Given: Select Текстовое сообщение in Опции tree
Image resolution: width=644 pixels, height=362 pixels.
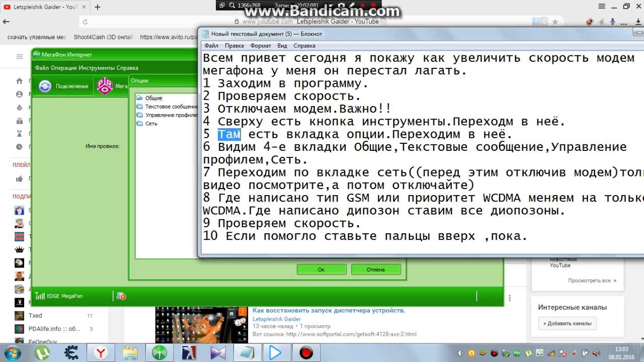Looking at the screenshot, I should point(167,107).
